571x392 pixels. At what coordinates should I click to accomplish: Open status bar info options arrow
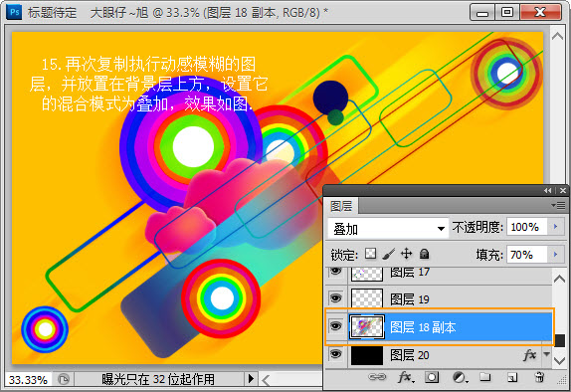(x=251, y=379)
